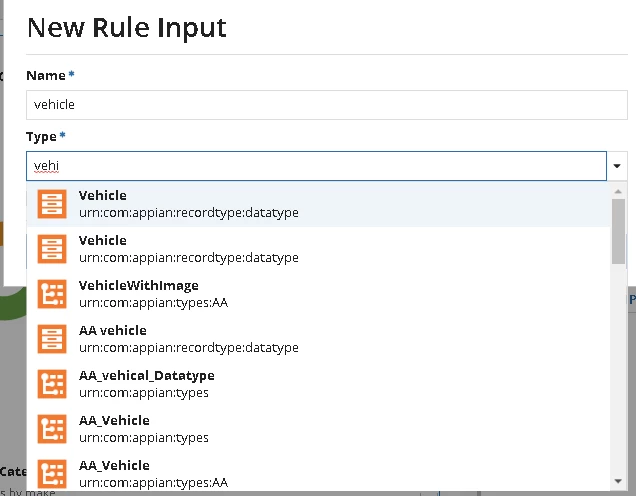Select the first Vehicle record type text

click(103, 195)
